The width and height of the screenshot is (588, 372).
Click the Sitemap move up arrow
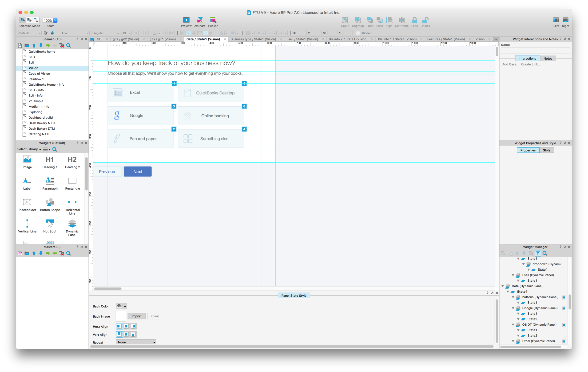coord(34,45)
